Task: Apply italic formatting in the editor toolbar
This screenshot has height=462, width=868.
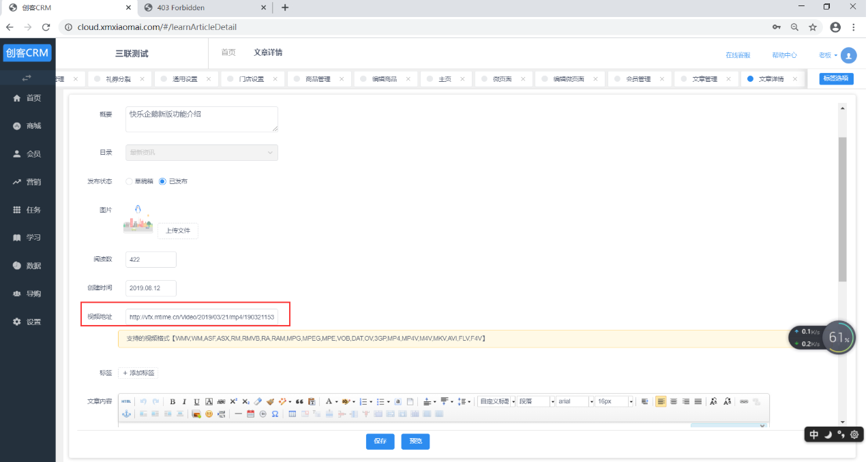Action: 184,402
